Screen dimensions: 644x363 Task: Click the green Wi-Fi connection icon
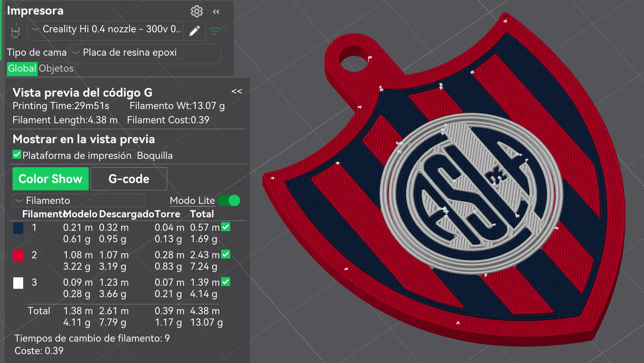[215, 31]
